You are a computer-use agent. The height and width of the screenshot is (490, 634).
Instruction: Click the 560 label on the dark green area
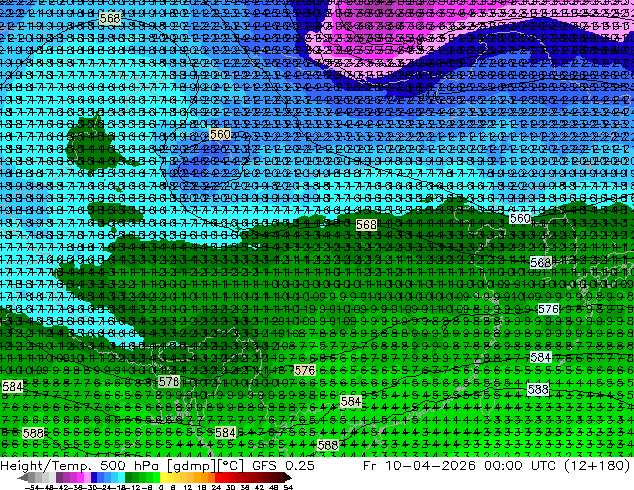click(x=520, y=218)
